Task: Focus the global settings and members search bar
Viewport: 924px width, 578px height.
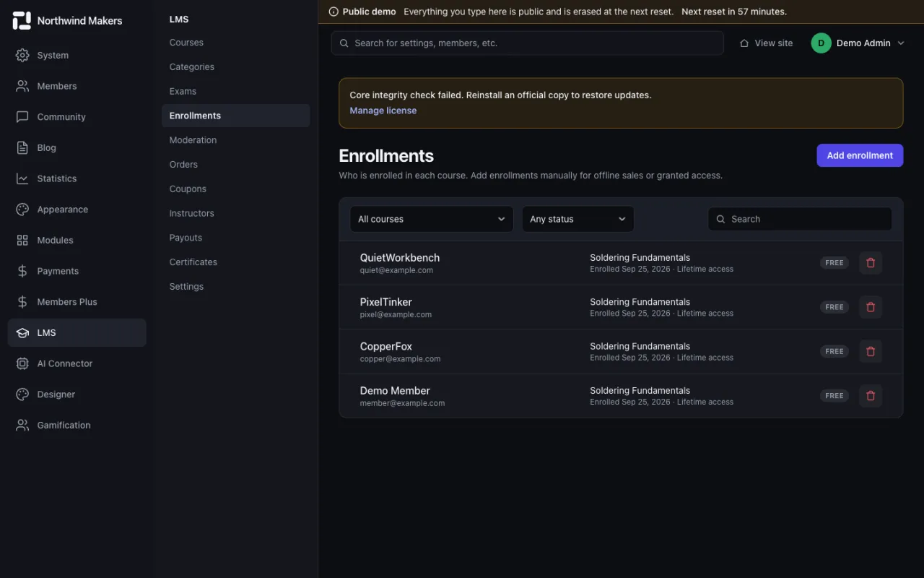Action: pyautogui.click(x=528, y=43)
